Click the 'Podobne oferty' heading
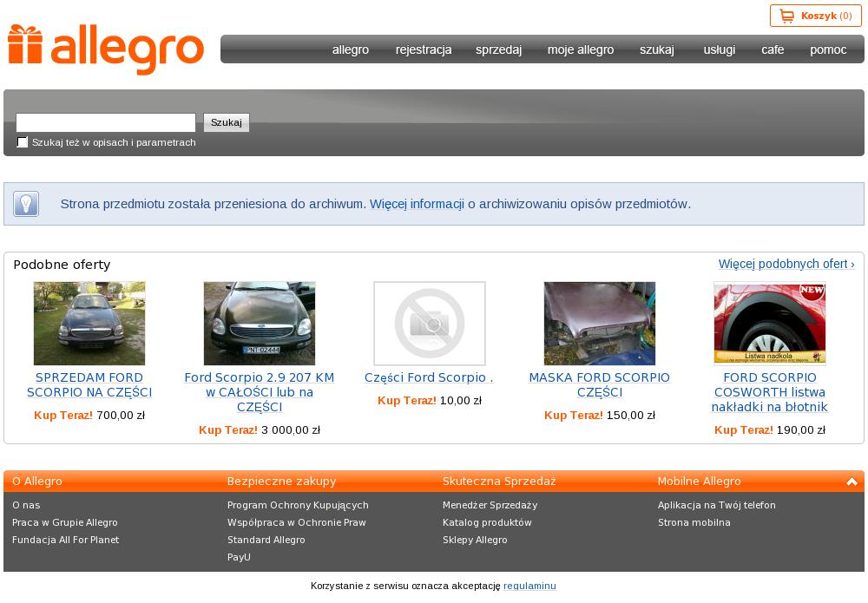868x603 pixels. [x=62, y=265]
